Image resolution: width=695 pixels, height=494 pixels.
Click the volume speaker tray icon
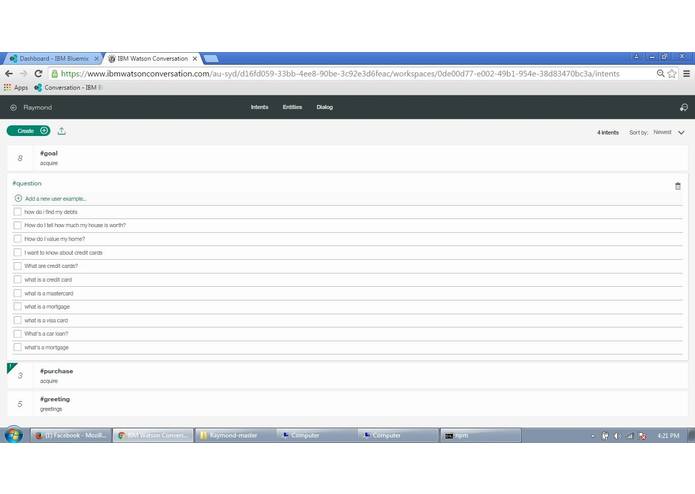point(617,436)
